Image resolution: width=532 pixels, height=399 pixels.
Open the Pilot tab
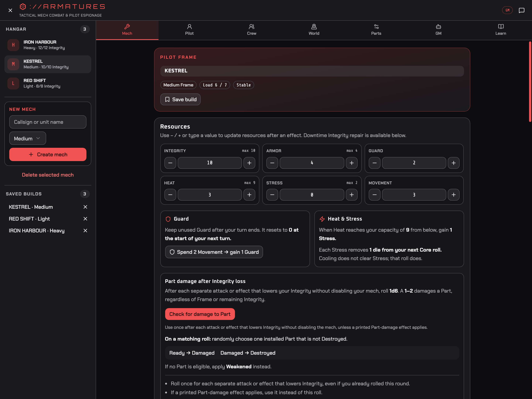[189, 30]
